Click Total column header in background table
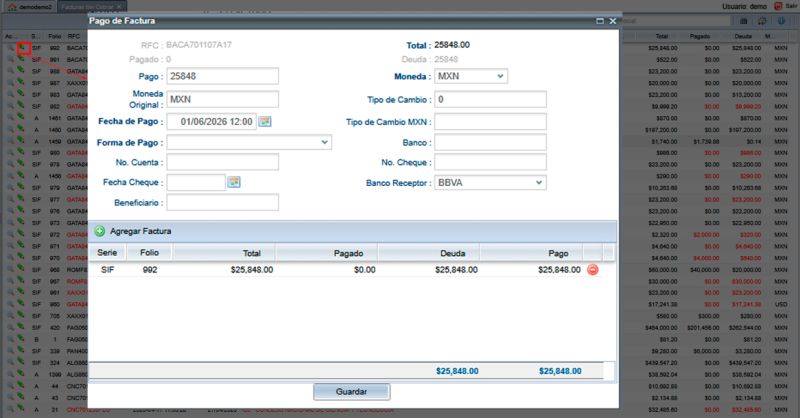Screen dimensions: 800x418 click(661, 36)
